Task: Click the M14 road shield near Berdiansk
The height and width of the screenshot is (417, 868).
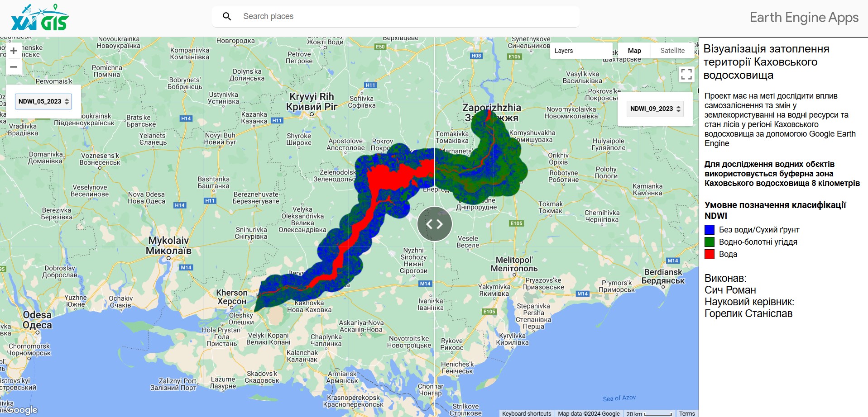Action: click(x=673, y=261)
